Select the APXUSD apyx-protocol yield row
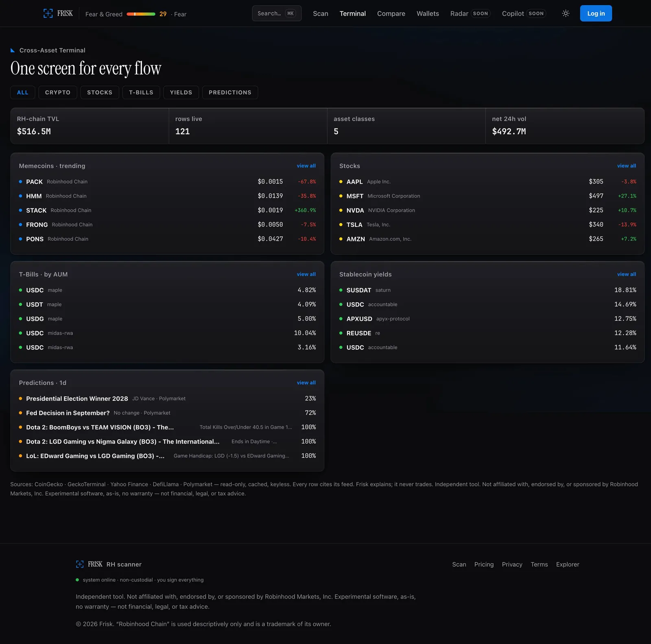 (x=487, y=319)
